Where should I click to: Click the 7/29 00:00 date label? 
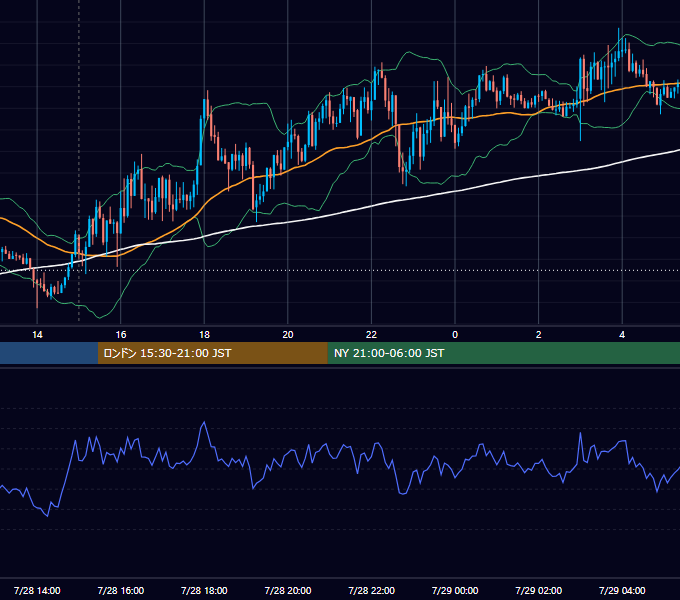pos(455,590)
